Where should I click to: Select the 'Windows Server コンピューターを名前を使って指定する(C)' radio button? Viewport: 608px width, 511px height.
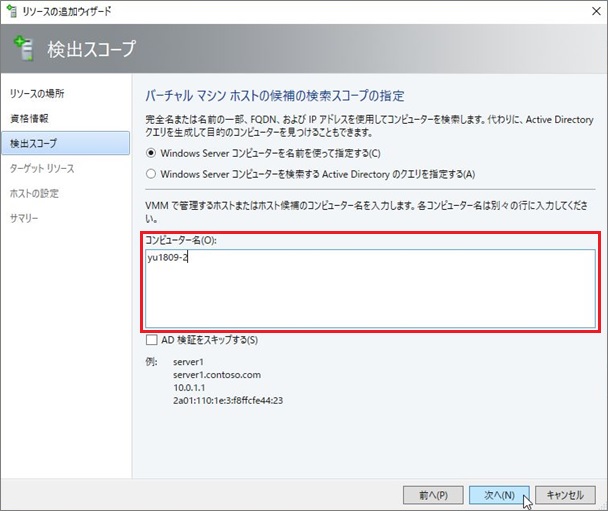tap(151, 153)
